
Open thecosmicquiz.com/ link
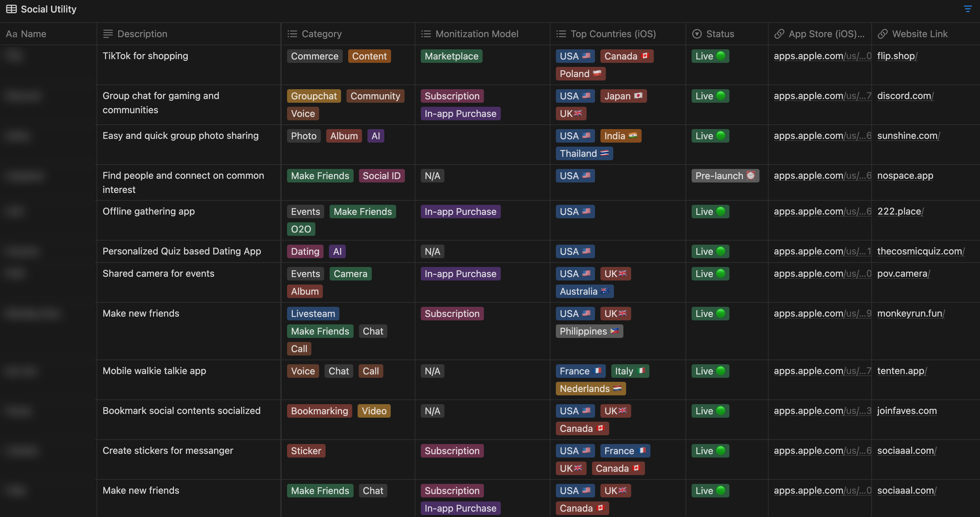[x=921, y=251]
